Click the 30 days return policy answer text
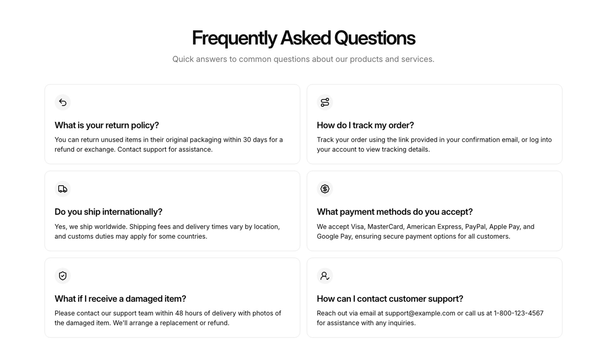This screenshot has height=364, width=607. pyautogui.click(x=169, y=144)
